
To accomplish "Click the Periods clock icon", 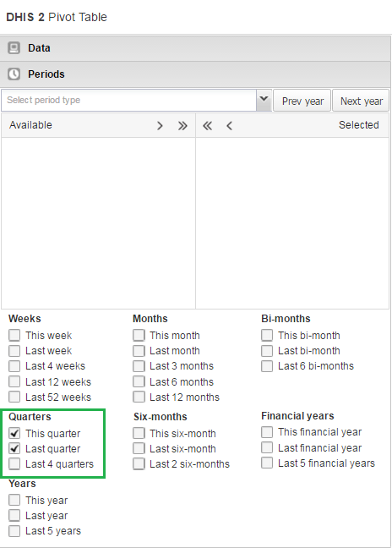I will pyautogui.click(x=14, y=74).
